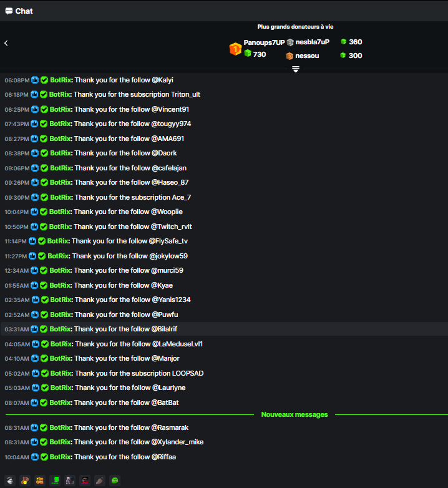Click BotRix username in @Kalyi message
Screen dimensions: 448x488
click(61, 80)
